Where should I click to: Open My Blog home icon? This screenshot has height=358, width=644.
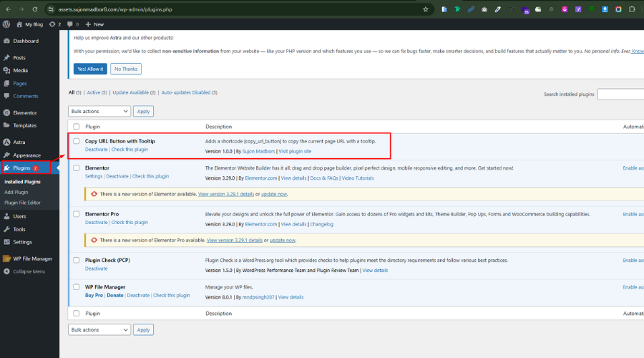19,24
